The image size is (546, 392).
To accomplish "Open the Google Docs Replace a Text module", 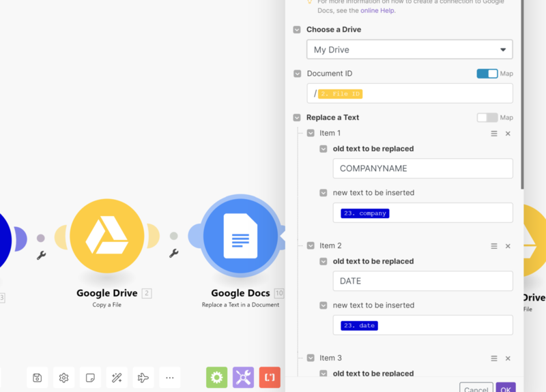I will click(241, 236).
